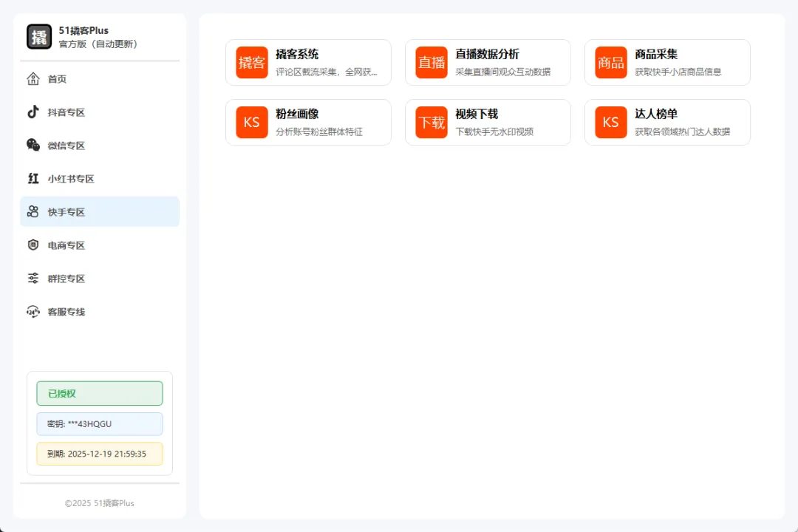Click the 微信专区 WeChat icon
This screenshot has height=532, width=798.
coord(33,145)
